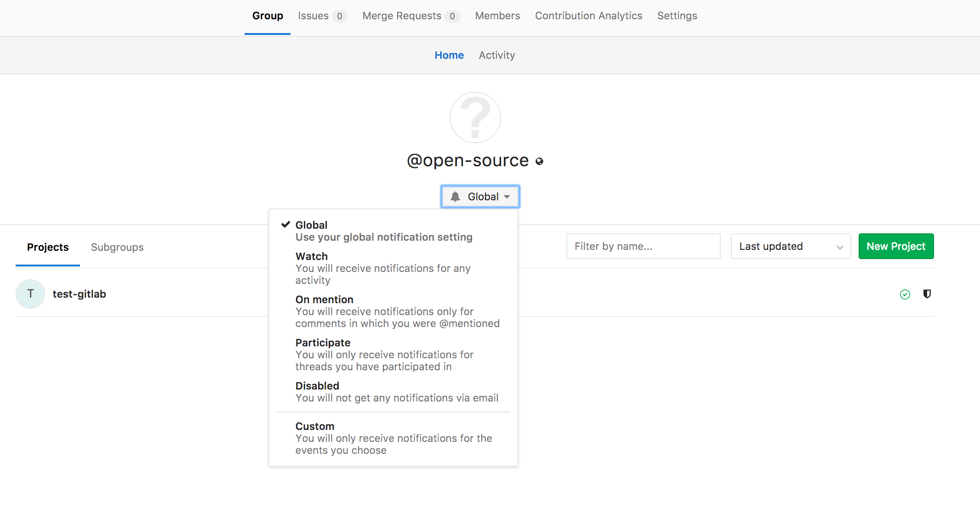Select the On mention notification level

(325, 299)
